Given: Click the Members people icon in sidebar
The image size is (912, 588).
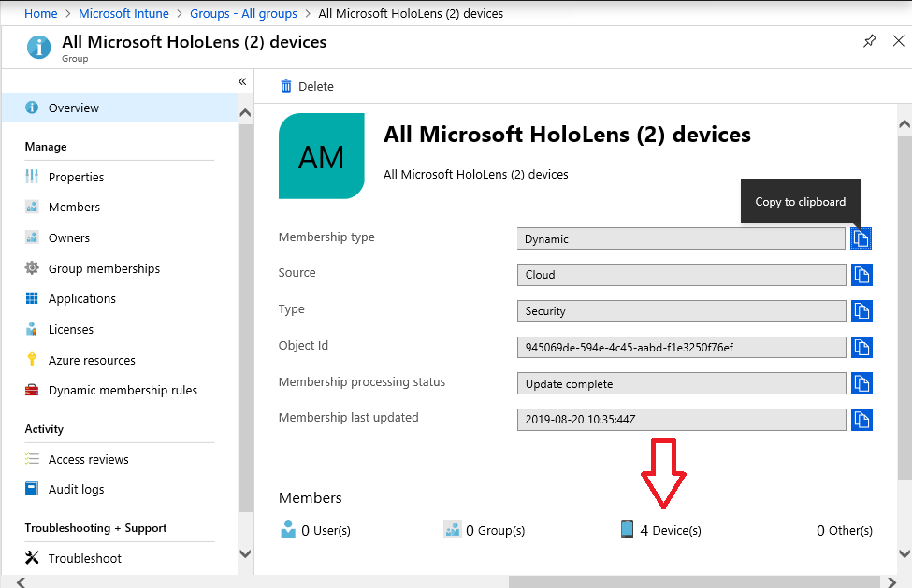Looking at the screenshot, I should (32, 207).
